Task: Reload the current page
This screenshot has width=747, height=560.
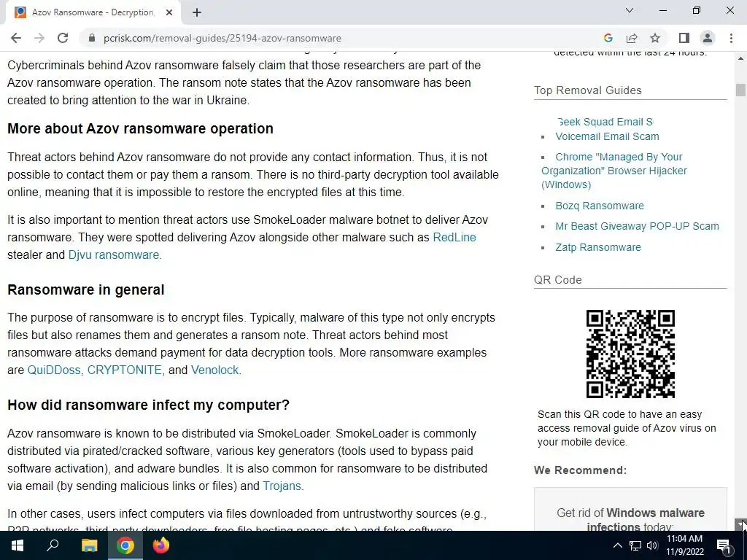Action: pyautogui.click(x=63, y=38)
